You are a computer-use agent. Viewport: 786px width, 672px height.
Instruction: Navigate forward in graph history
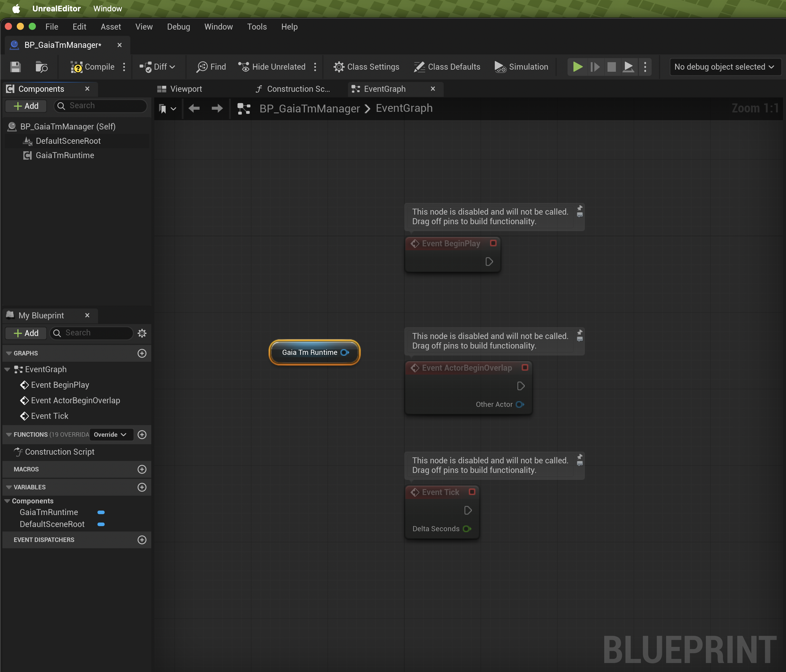coord(217,109)
